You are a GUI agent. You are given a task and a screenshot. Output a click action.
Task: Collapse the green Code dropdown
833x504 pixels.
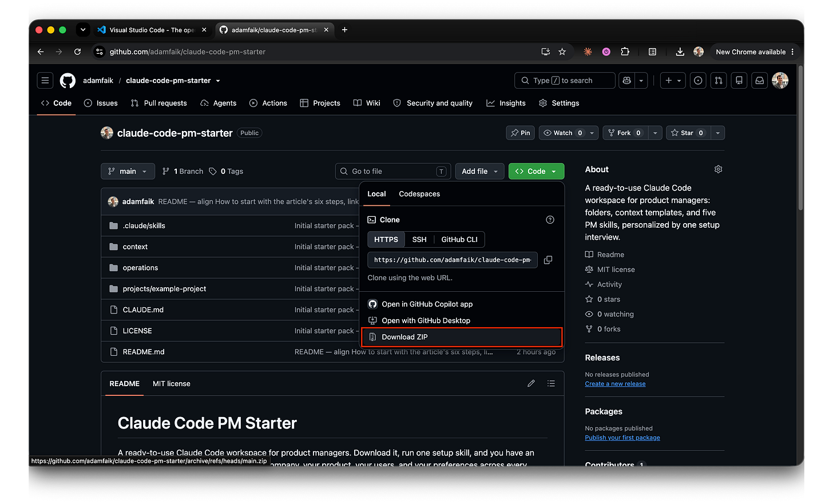[x=536, y=171]
